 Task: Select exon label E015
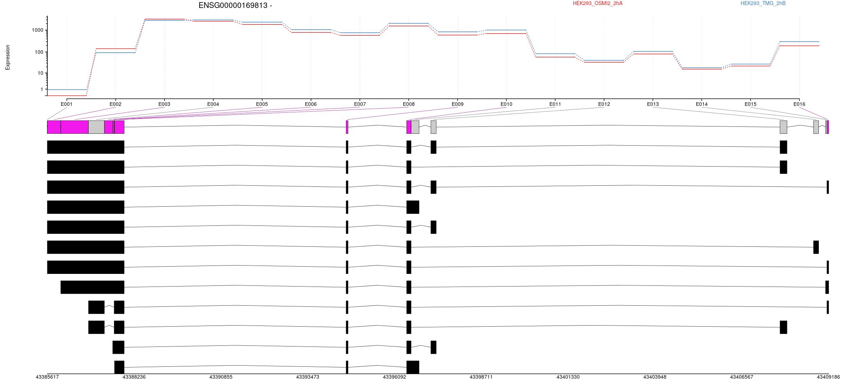tap(750, 104)
